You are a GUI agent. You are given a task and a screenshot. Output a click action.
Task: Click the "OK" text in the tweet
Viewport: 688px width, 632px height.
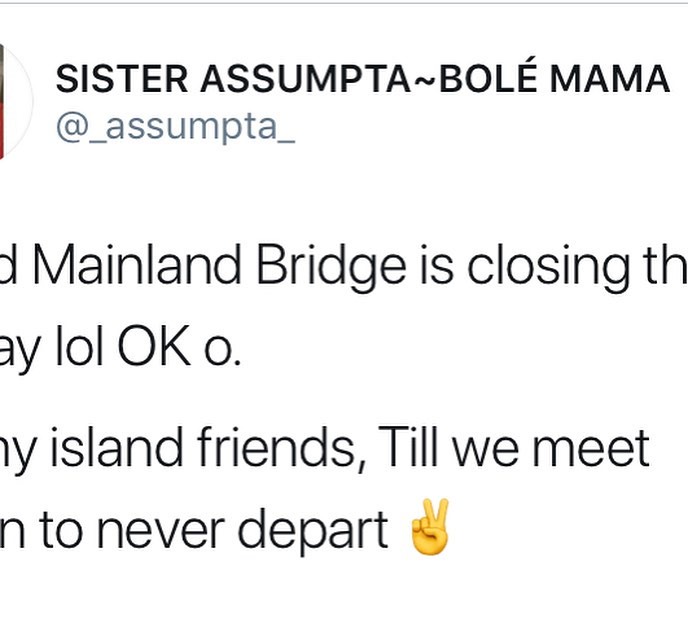pos(154,345)
